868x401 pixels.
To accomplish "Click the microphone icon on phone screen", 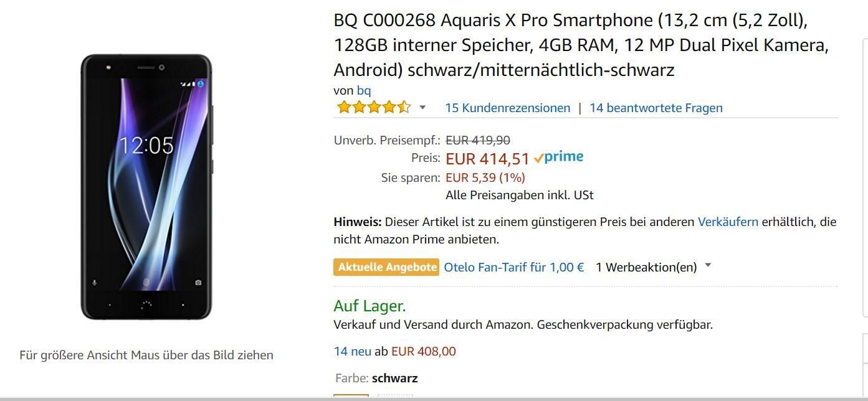I will pos(95,283).
